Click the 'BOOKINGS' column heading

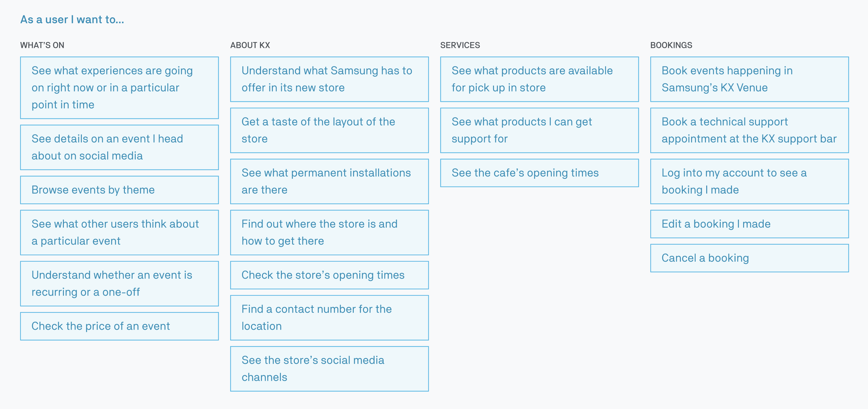click(671, 45)
